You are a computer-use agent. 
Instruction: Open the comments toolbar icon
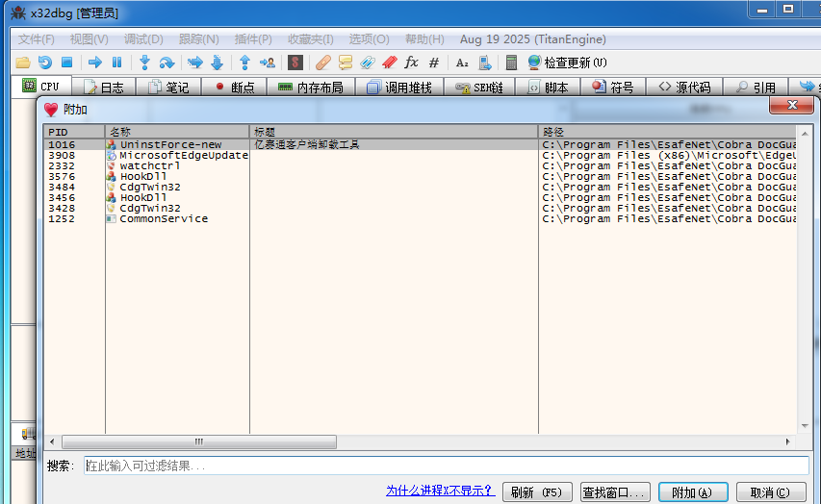(345, 63)
